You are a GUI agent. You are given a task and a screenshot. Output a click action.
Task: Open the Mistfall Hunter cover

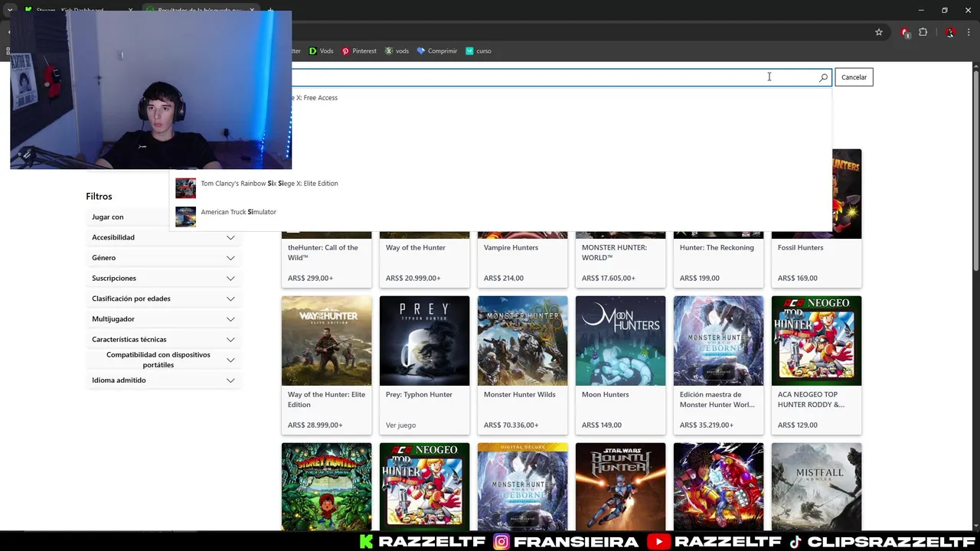tap(816, 487)
